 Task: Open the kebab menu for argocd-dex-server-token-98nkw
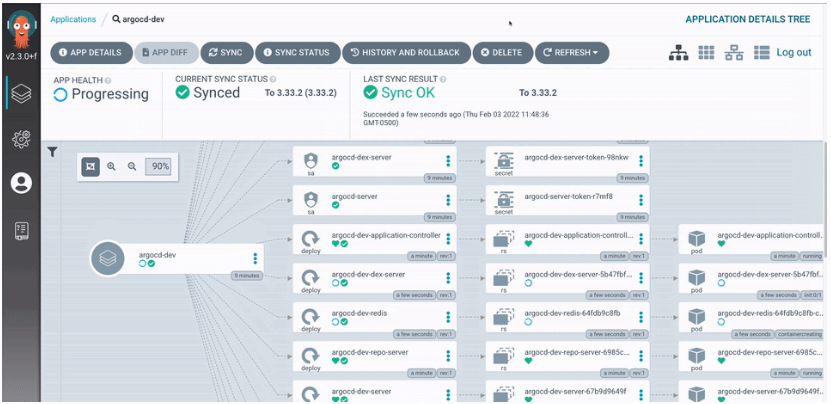coord(641,161)
